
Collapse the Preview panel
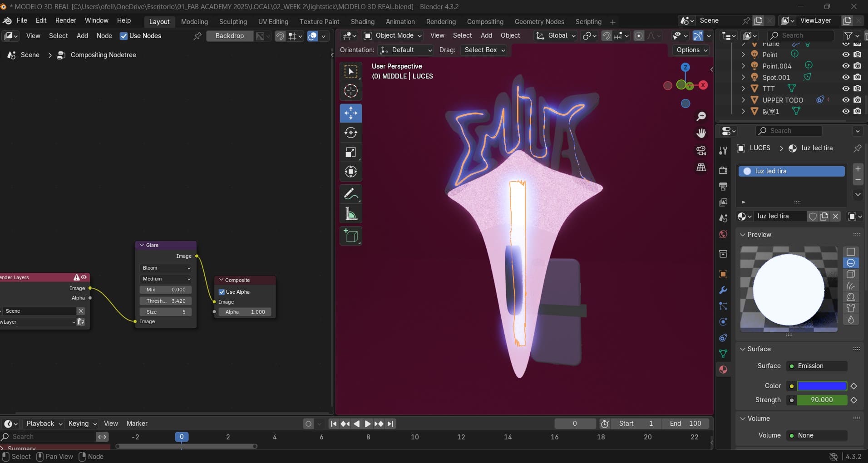(743, 235)
